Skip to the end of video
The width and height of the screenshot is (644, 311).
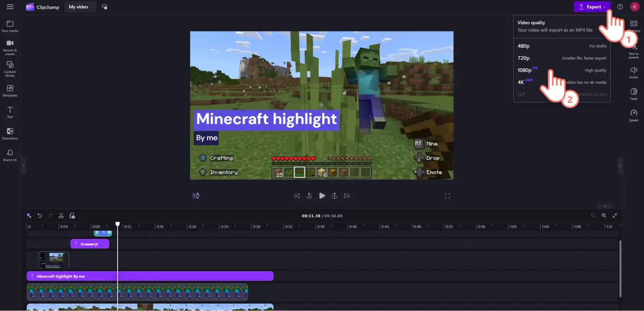(347, 196)
